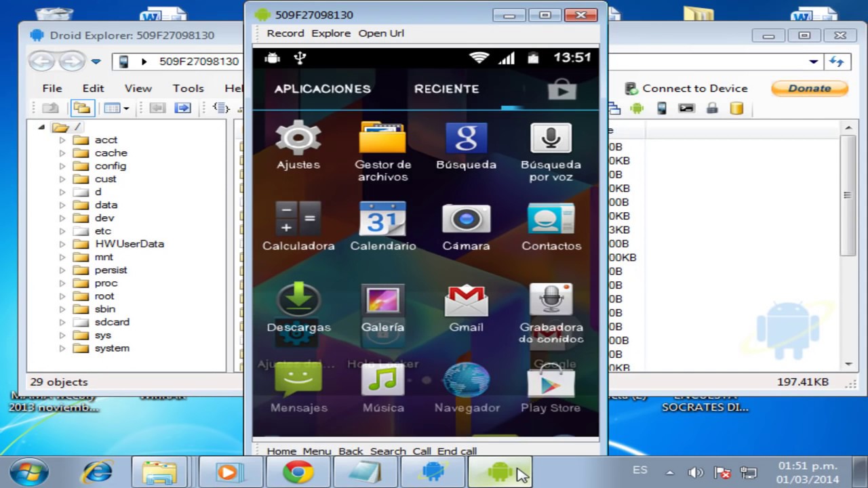Open Google Chrome from the taskbar
The image size is (868, 488).
[x=298, y=472]
